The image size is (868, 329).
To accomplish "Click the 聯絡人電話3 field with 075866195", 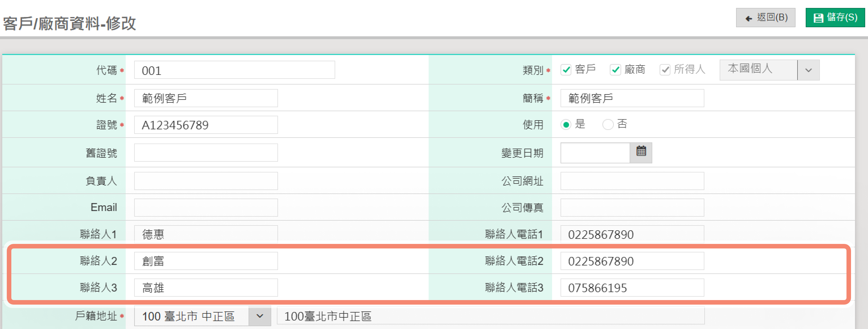I will (x=632, y=288).
